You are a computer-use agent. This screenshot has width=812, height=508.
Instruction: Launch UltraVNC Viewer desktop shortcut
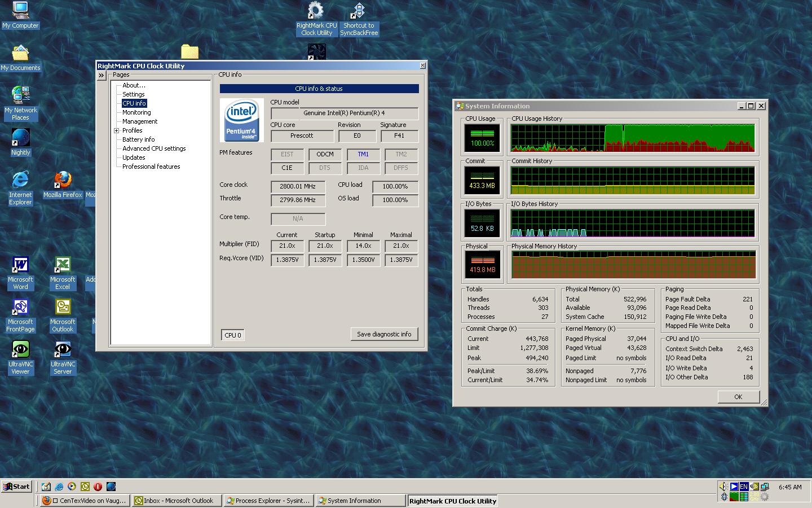click(x=20, y=358)
